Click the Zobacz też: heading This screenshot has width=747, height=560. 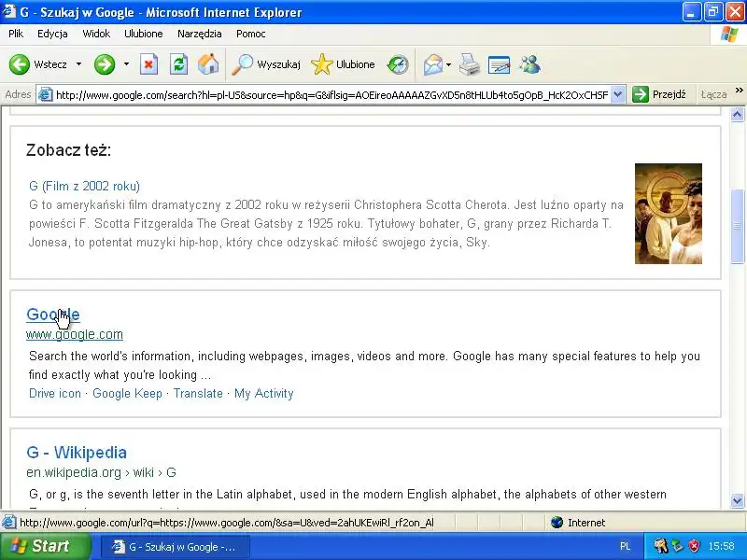pos(68,150)
